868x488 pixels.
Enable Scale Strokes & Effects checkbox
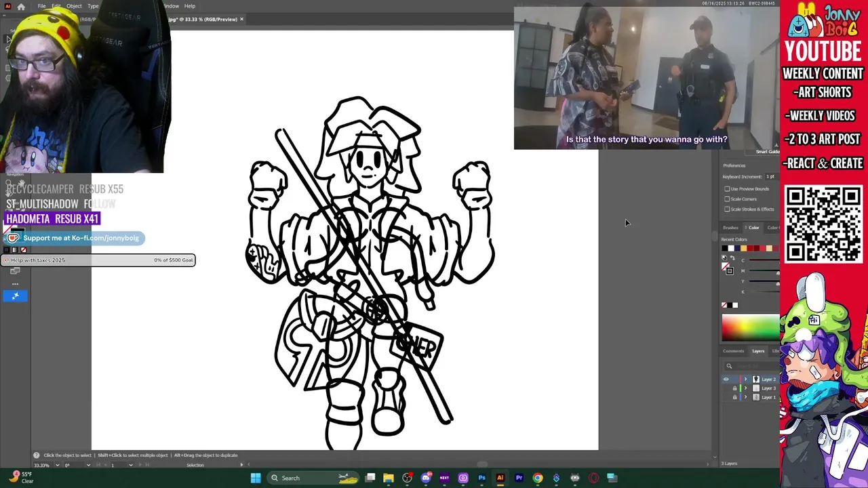pos(727,209)
